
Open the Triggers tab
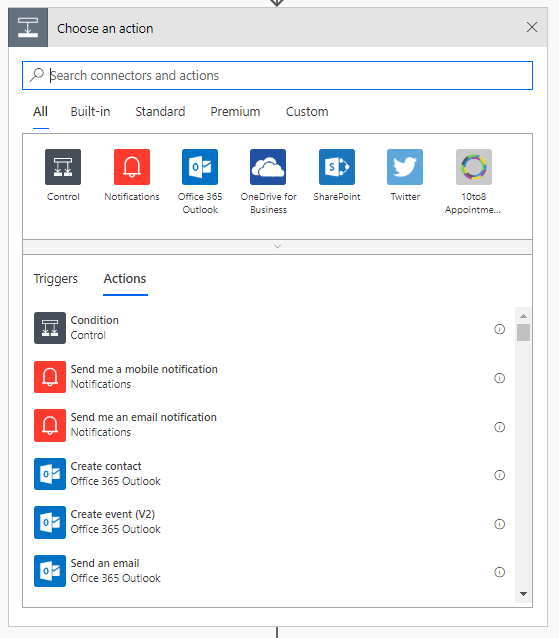click(x=55, y=279)
